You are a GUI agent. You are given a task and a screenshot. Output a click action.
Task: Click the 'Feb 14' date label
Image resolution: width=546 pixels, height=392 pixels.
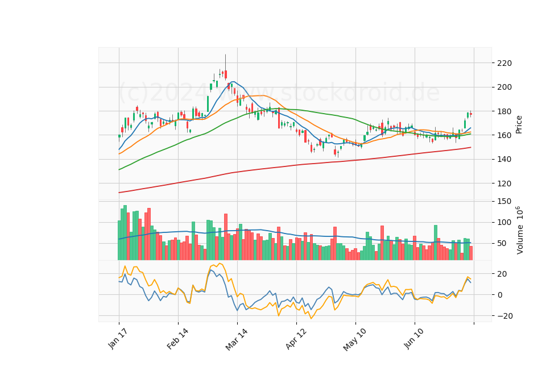[177, 339]
